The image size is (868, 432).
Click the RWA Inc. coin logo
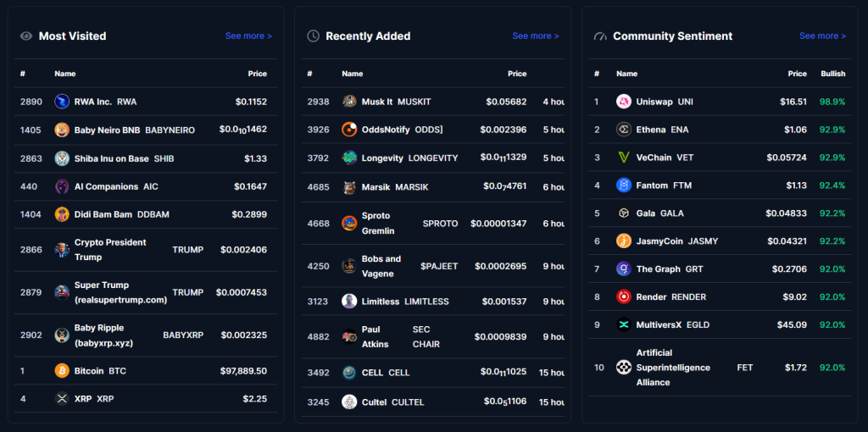tap(62, 102)
